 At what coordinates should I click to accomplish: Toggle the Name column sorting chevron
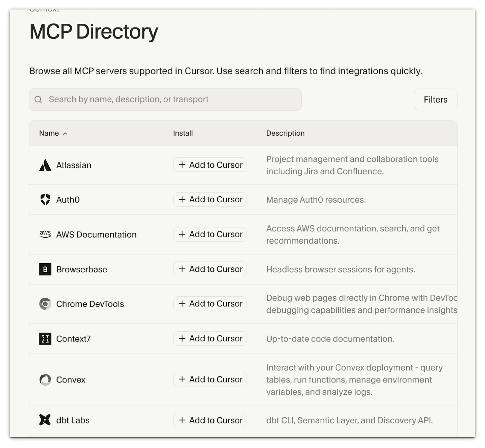(66, 133)
